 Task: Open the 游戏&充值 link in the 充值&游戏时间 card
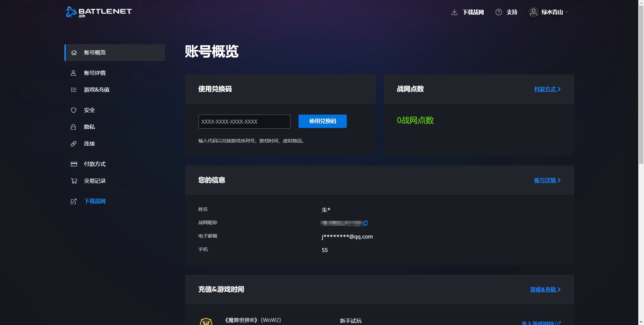click(545, 289)
